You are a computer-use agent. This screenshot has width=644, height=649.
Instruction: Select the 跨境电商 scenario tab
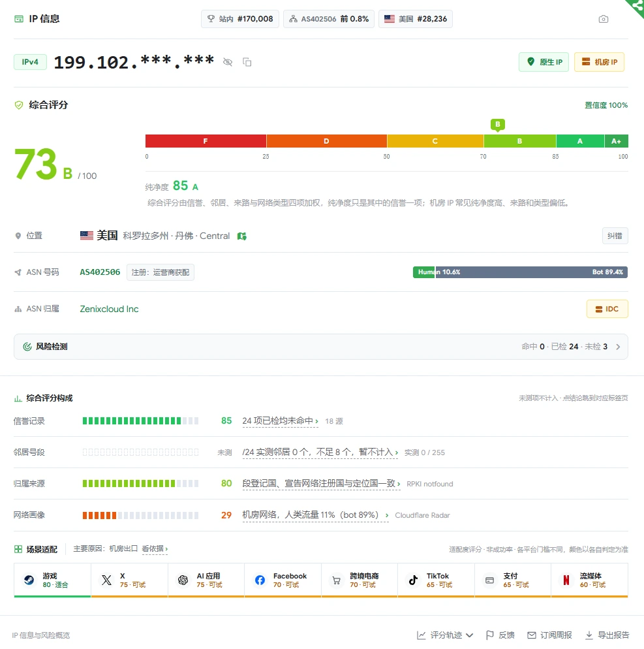pos(360,580)
